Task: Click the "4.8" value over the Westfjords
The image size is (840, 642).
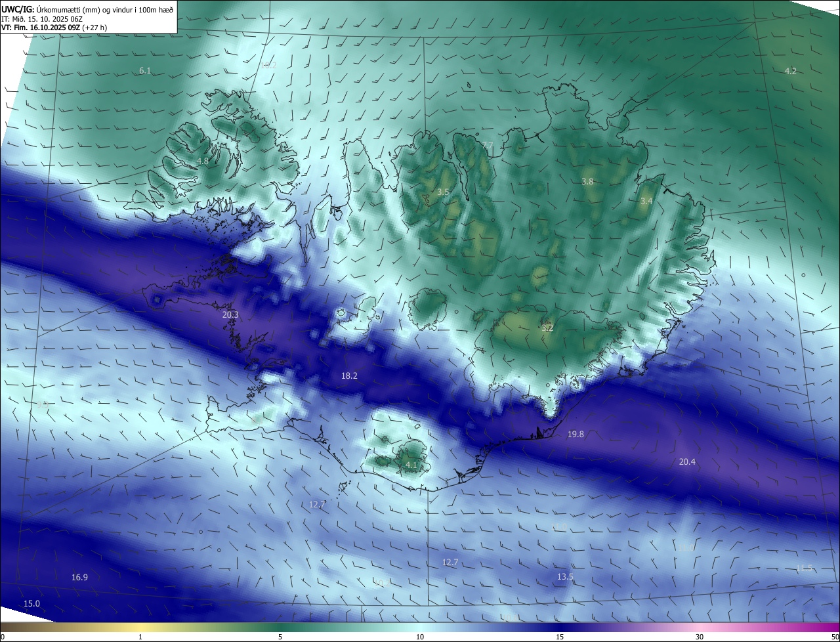Action: [x=203, y=161]
